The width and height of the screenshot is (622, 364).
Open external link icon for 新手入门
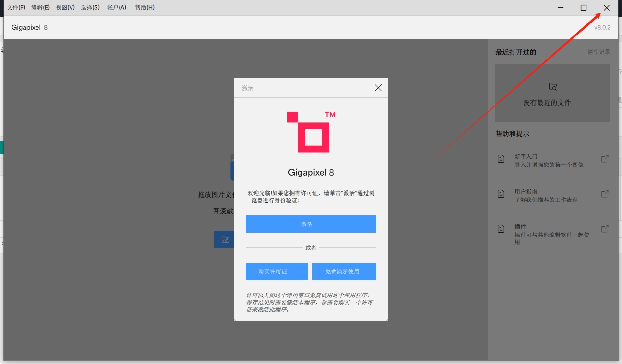(605, 159)
